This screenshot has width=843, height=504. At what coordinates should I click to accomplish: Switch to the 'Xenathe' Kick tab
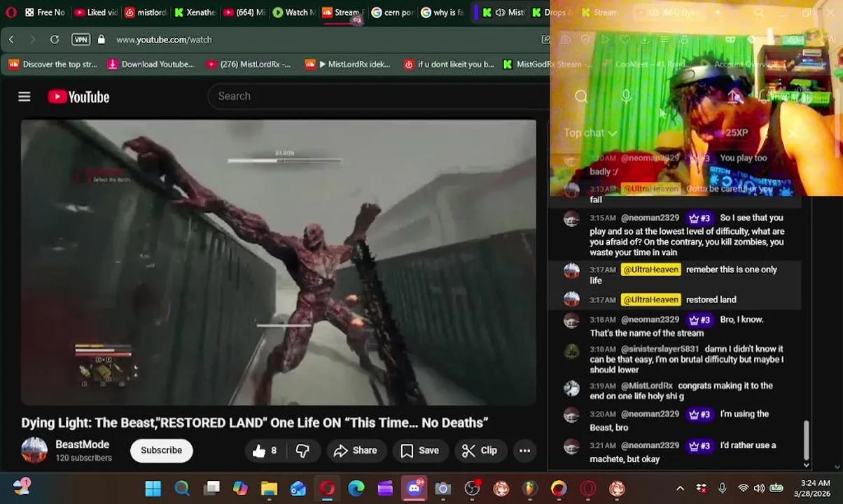point(195,12)
